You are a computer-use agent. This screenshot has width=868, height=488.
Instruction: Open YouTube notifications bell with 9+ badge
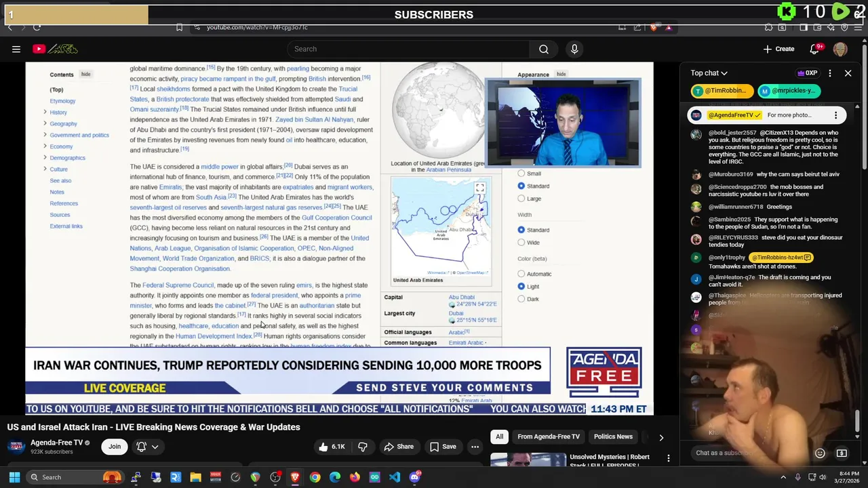point(816,49)
